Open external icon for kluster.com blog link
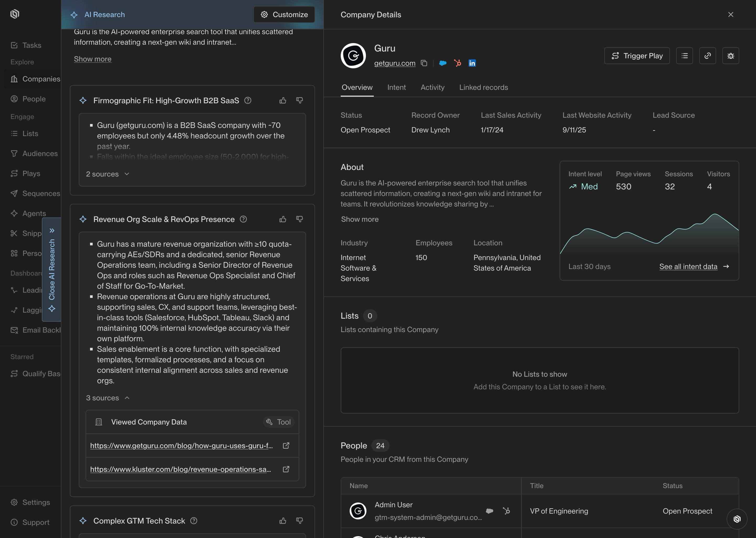This screenshot has height=538, width=756. 286,469
